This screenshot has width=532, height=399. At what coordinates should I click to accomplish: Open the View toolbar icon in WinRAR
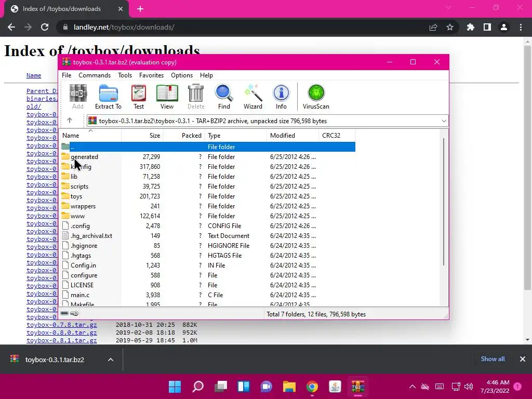167,97
